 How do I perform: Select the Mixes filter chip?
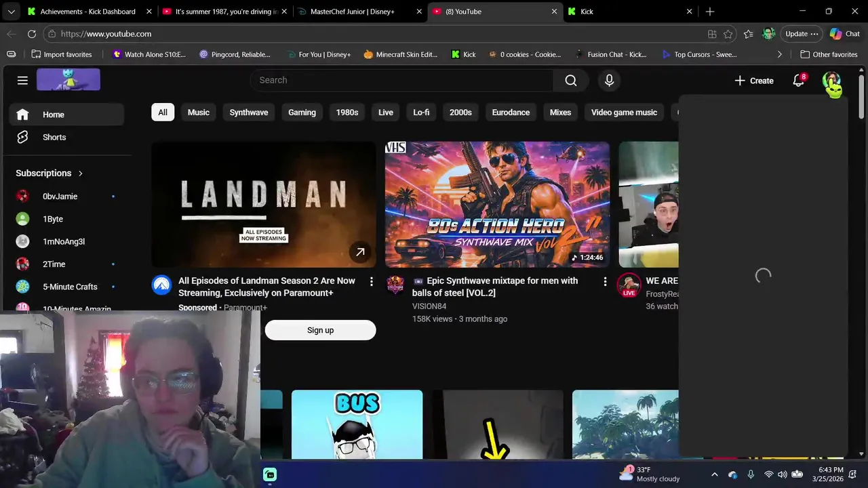click(x=560, y=113)
